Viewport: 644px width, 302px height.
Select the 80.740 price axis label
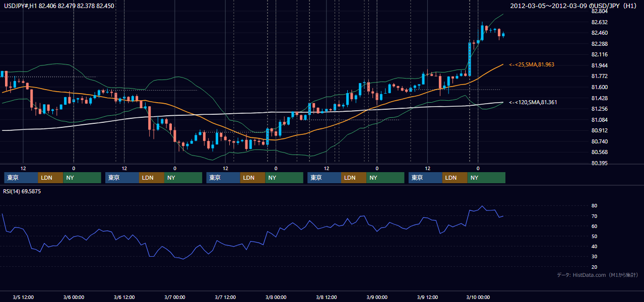pyautogui.click(x=599, y=141)
